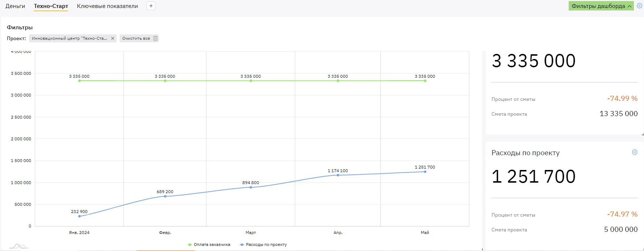This screenshot has width=644, height=251.
Task: Click the large 1 251 700 widget value
Action: pos(534,176)
